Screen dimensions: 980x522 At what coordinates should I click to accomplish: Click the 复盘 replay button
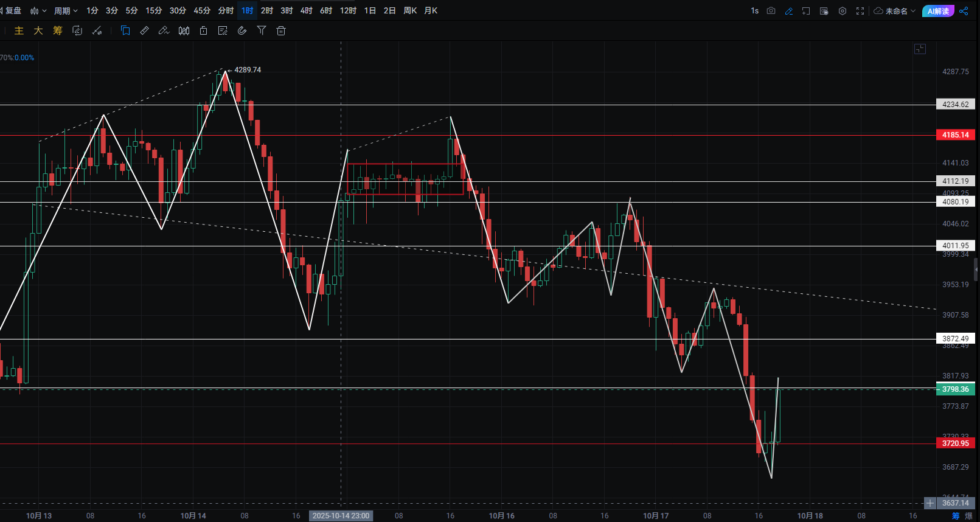12,11
